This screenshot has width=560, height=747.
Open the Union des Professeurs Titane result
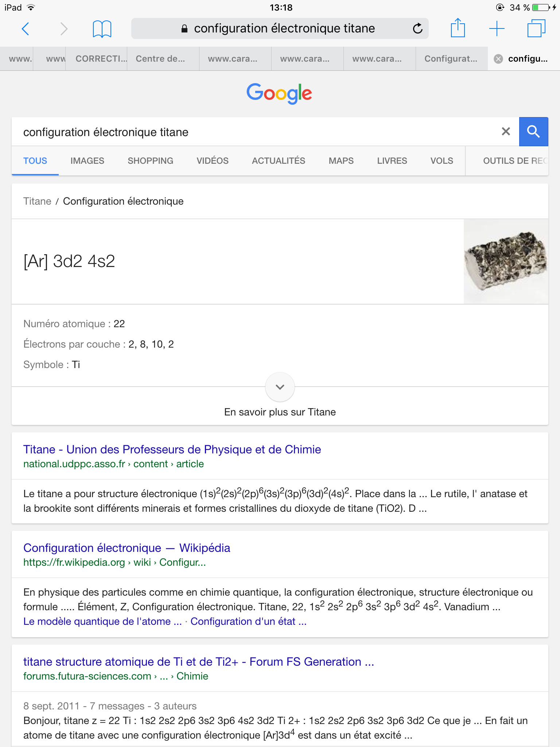tap(172, 449)
